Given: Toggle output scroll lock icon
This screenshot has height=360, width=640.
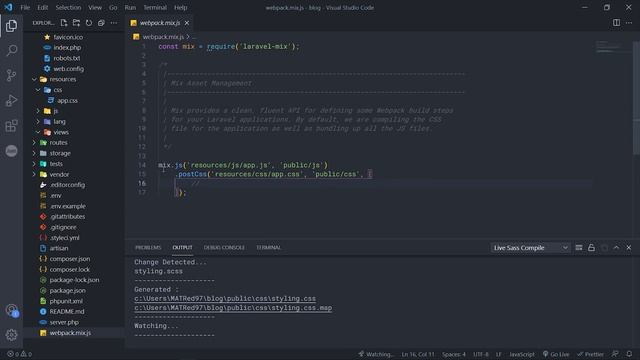Looking at the screenshot, I should [591, 248].
